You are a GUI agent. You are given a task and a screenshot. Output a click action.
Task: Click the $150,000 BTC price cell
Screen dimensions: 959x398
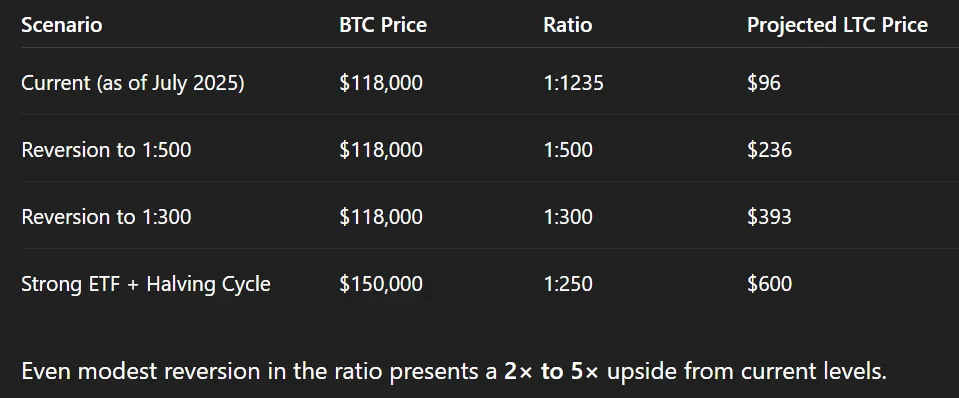[381, 284]
